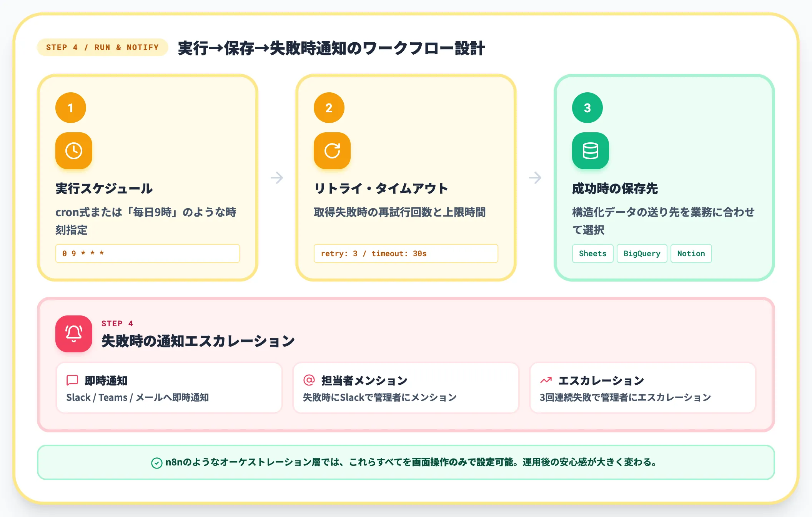Click the trending-up icon beside エスカレーション
Viewport: 812px width, 517px height.
tap(546, 380)
